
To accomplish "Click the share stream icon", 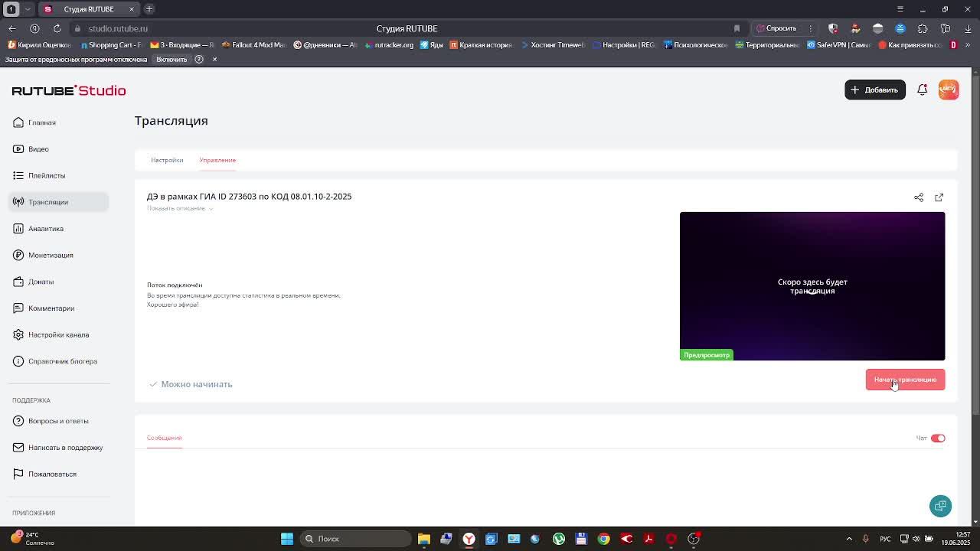I will point(919,197).
